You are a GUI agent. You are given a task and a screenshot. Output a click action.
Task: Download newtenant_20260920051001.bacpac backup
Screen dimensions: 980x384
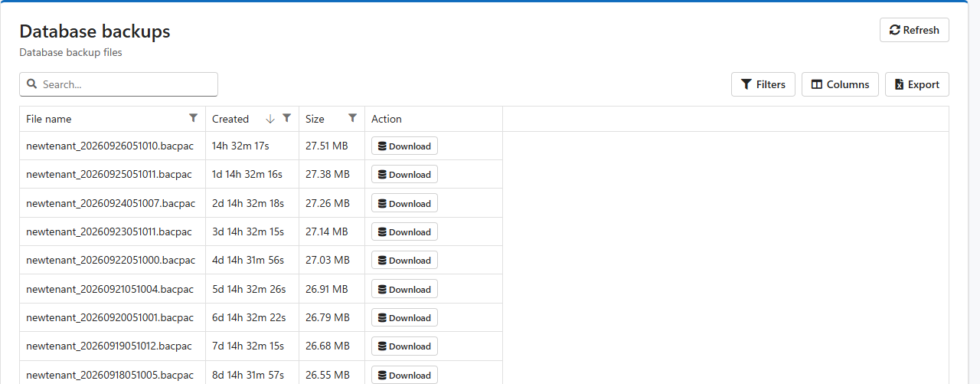pyautogui.click(x=404, y=317)
